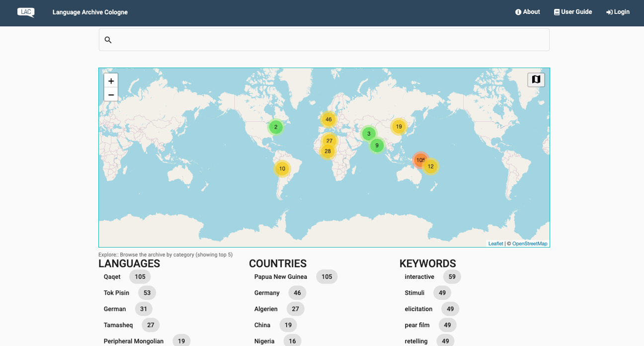Select Papua New Guinea country filter
This screenshot has height=346, width=644.
pyautogui.click(x=280, y=277)
